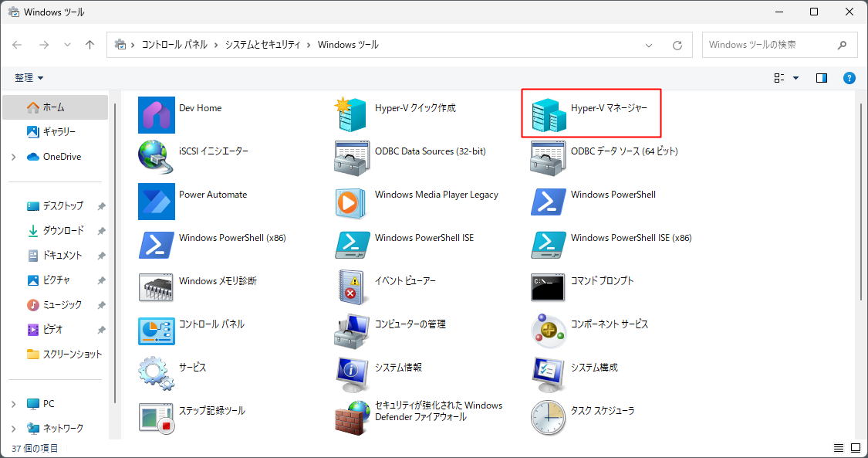Expand the PC item in the sidebar

click(x=15, y=403)
